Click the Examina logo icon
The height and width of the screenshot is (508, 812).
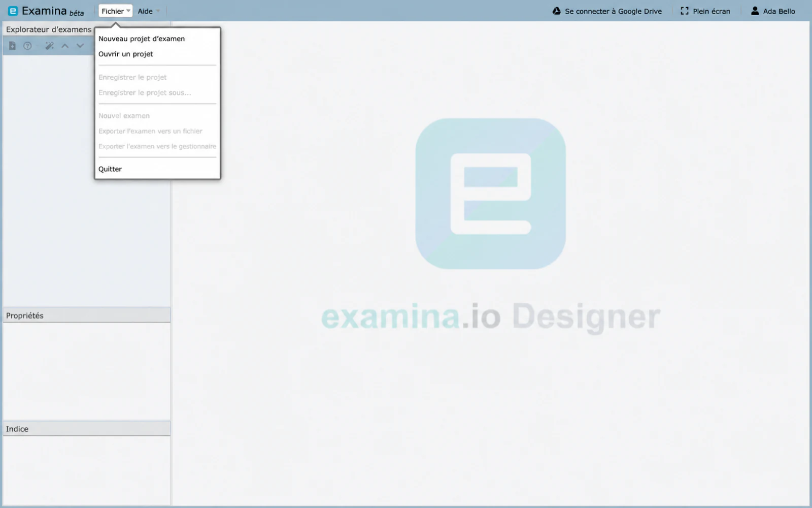click(13, 11)
